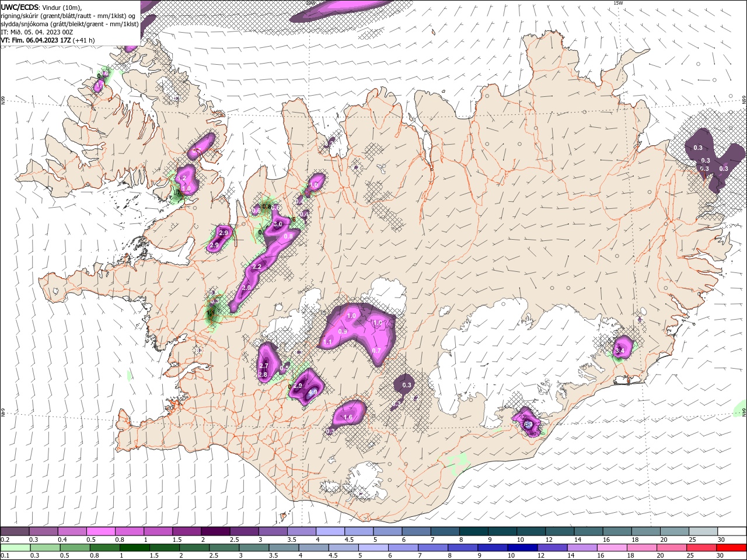Image resolution: width=747 pixels, height=560 pixels.
Task: Click the 1.2 precipitation value in the west
Action: pos(182,178)
